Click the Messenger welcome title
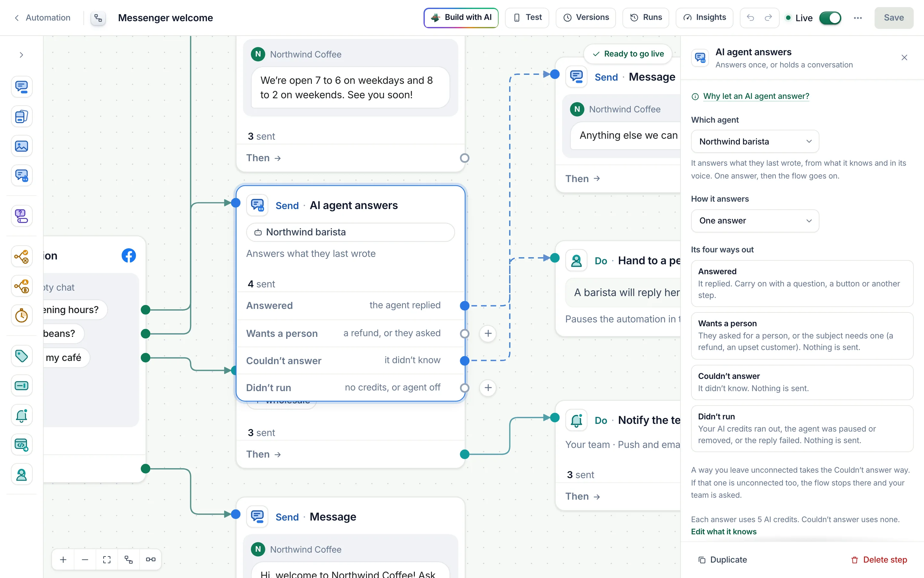 coord(165,18)
